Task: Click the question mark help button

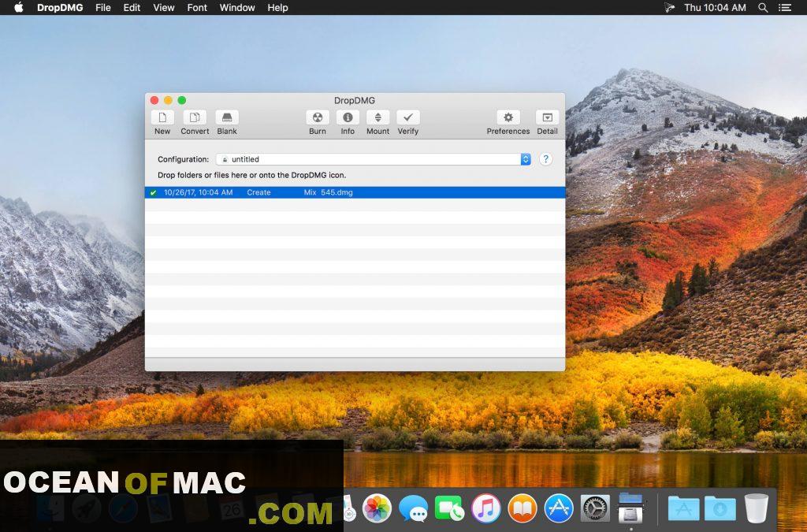Action: click(x=545, y=159)
